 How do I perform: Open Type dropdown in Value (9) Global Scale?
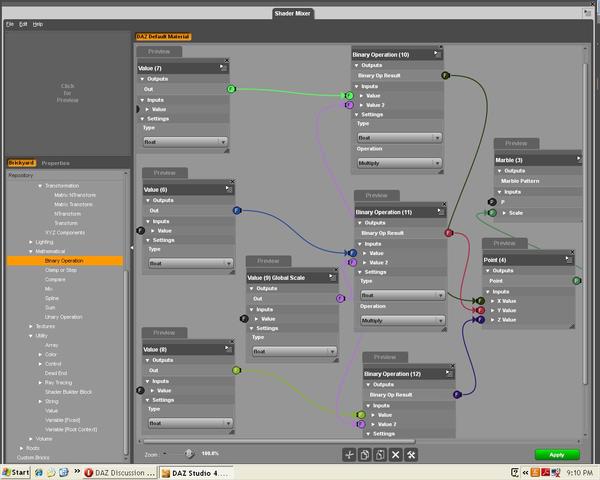(295, 351)
